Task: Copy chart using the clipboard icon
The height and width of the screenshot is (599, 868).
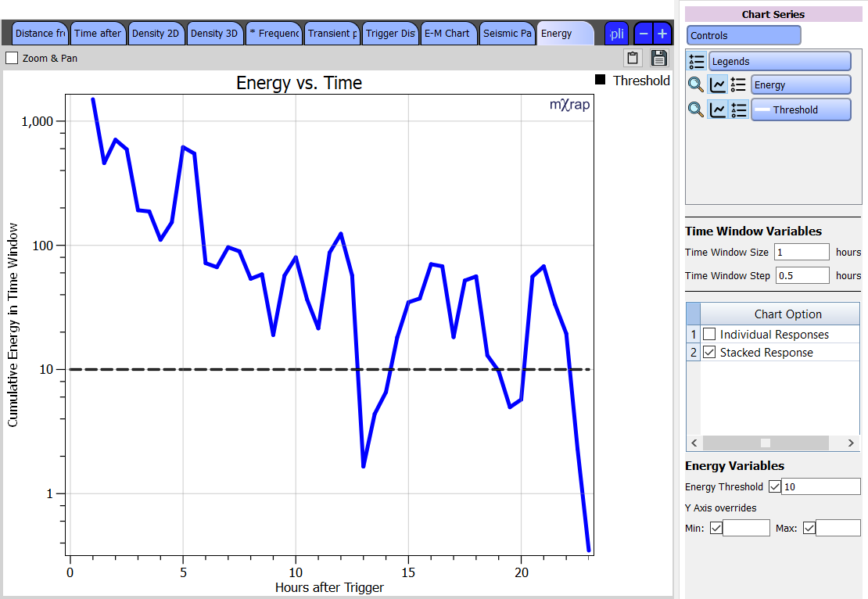Action: (633, 58)
